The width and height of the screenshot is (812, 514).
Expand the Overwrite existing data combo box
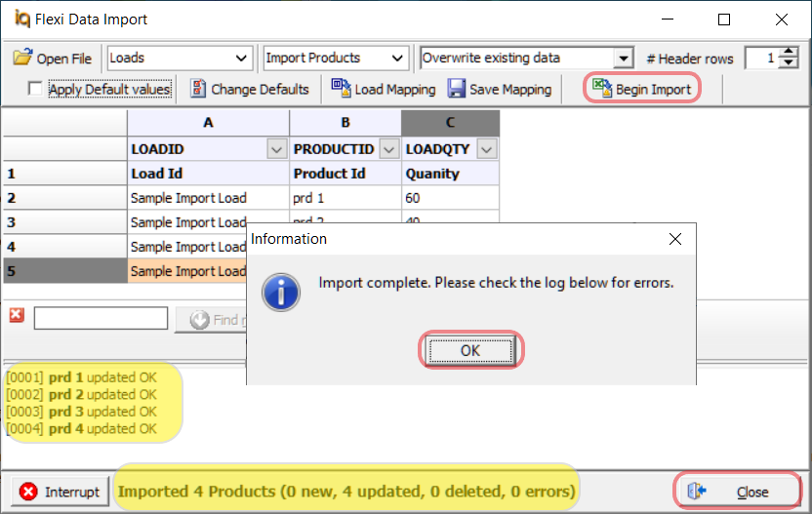pyautogui.click(x=624, y=58)
